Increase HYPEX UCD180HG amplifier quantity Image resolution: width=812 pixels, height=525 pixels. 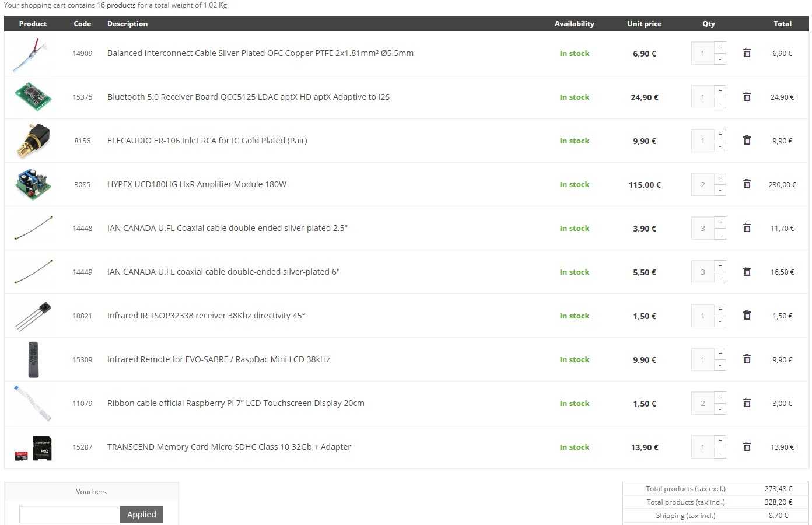click(720, 178)
